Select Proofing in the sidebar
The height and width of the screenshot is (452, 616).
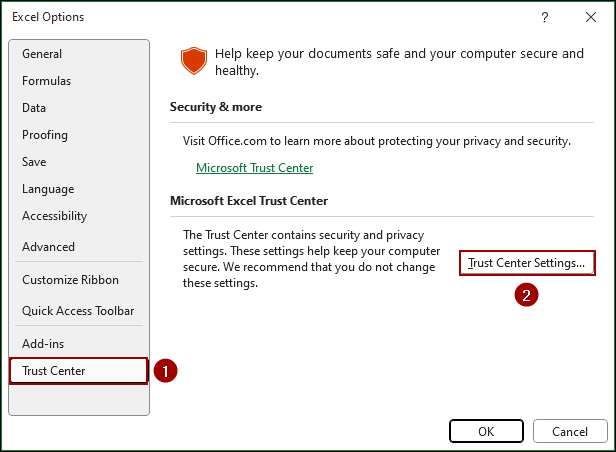click(45, 135)
